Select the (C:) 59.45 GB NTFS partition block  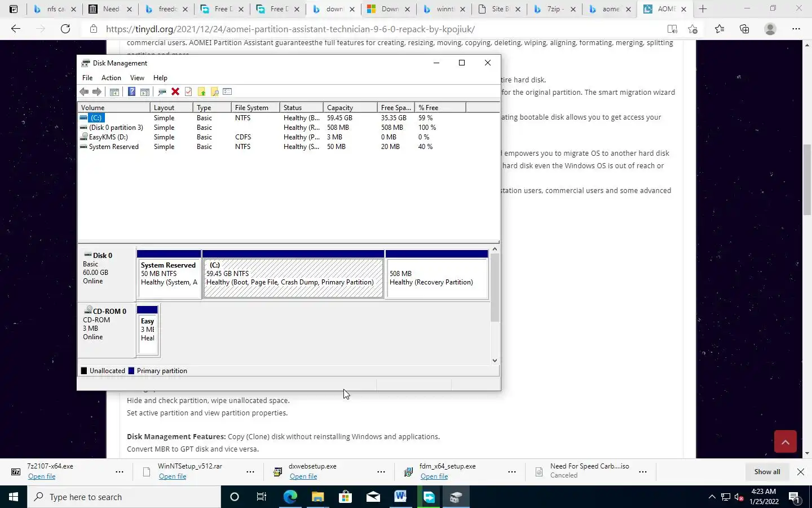pos(293,274)
